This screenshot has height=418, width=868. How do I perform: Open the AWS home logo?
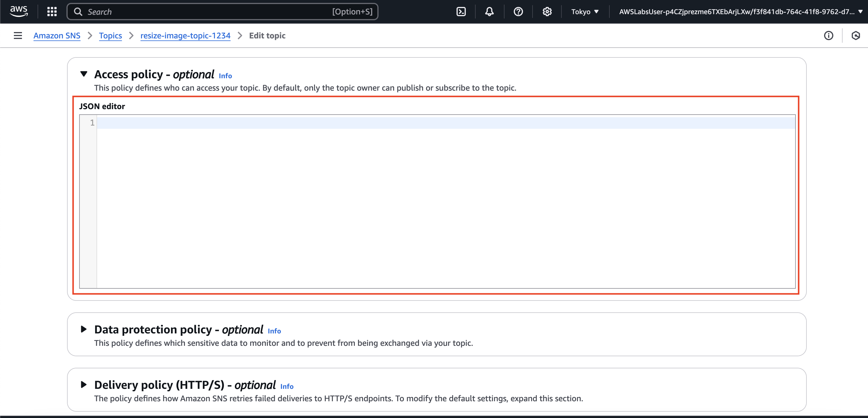[x=19, y=12]
